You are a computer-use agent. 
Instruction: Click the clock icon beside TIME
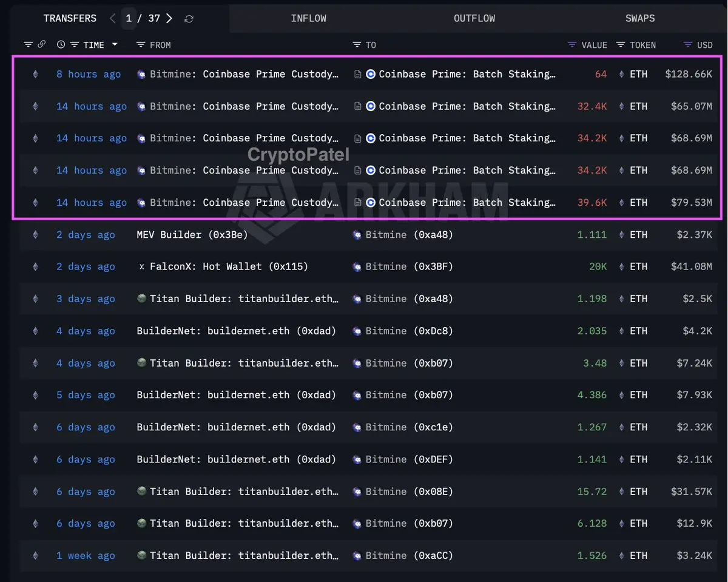[x=61, y=44]
